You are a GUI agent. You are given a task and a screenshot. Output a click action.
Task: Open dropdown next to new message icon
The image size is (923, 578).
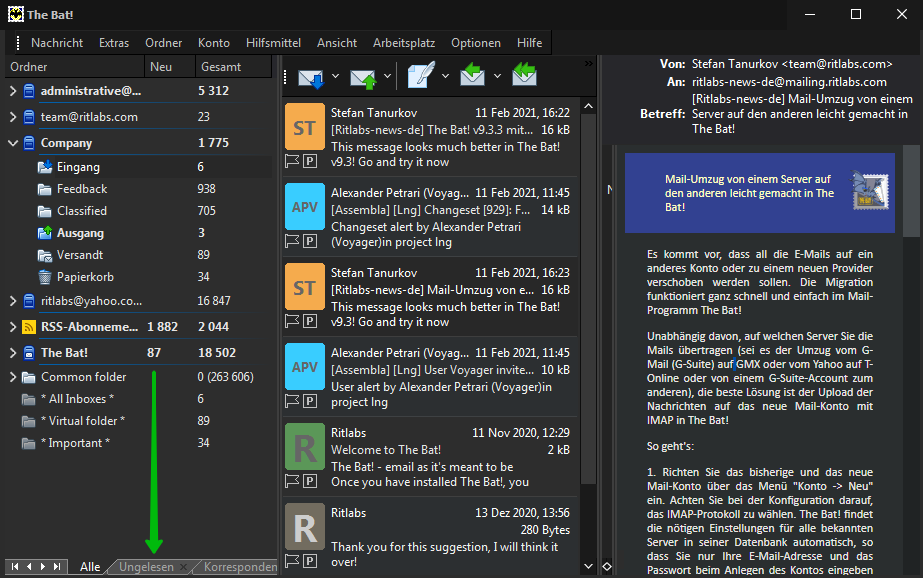click(445, 76)
